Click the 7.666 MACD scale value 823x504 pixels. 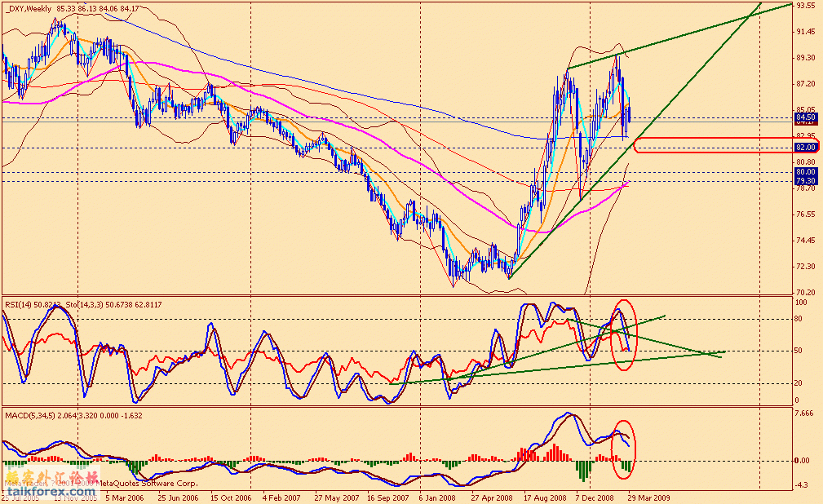803,413
